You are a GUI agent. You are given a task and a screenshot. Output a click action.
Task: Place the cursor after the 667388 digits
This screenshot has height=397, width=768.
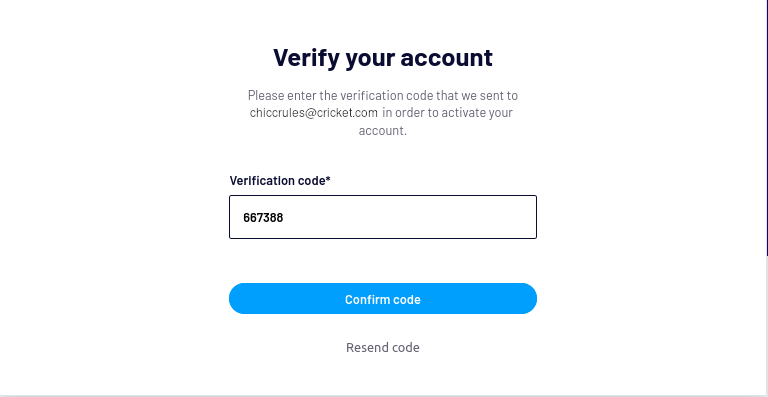pos(284,218)
